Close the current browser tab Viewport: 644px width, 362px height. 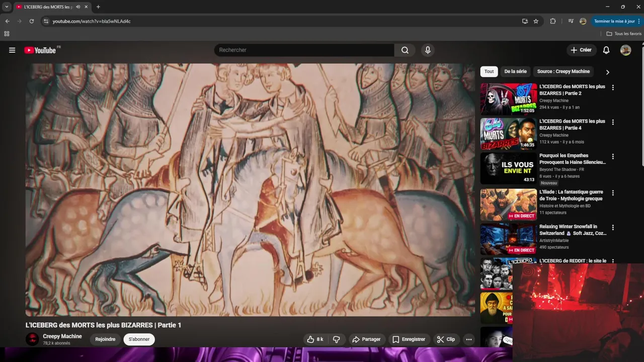click(x=86, y=7)
